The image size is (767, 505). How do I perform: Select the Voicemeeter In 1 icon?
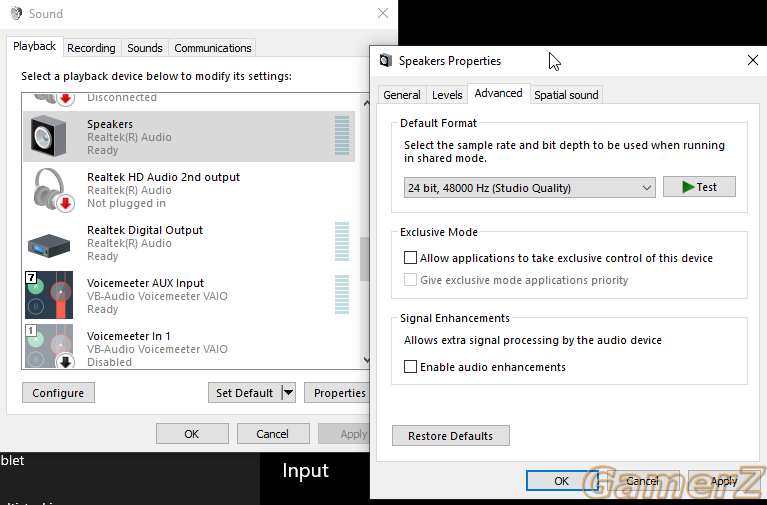pos(49,346)
